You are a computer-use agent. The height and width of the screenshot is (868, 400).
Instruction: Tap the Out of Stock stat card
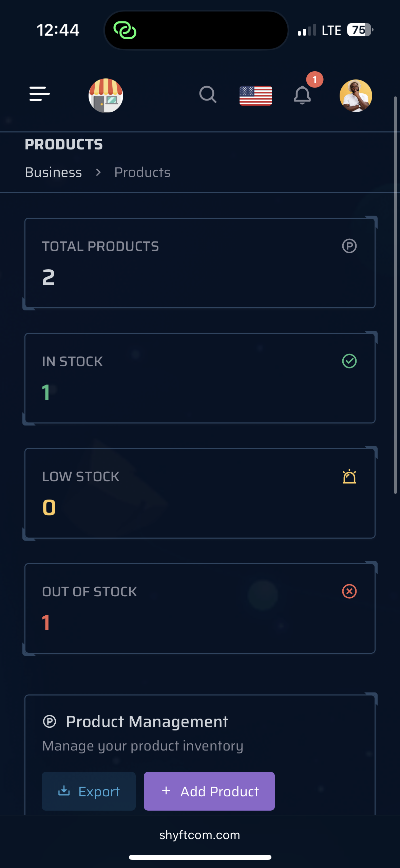(x=200, y=608)
